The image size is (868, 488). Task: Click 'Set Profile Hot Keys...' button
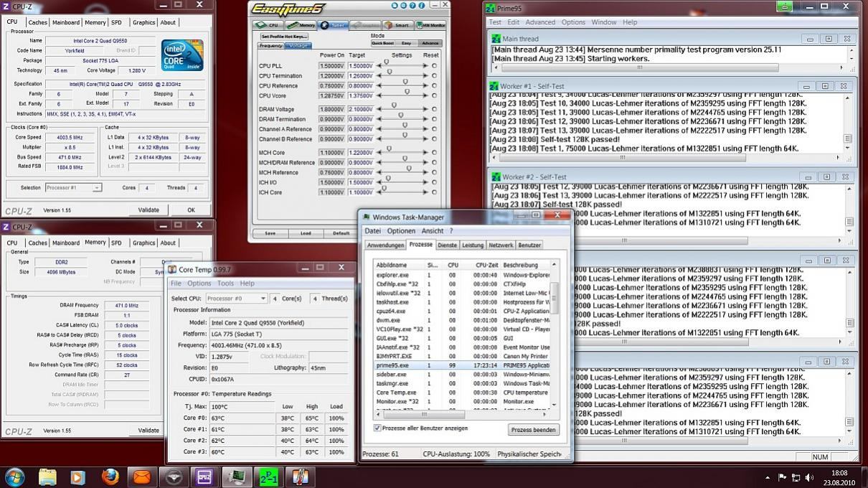coord(284,36)
